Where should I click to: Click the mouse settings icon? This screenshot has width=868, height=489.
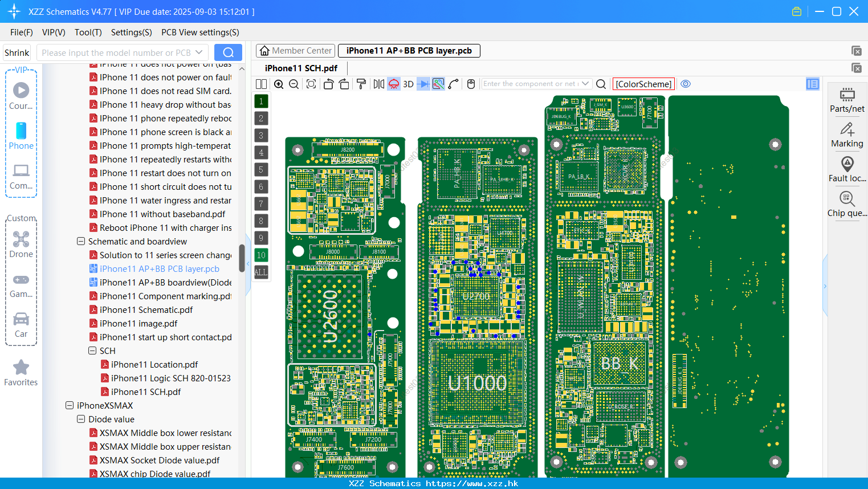(x=471, y=84)
